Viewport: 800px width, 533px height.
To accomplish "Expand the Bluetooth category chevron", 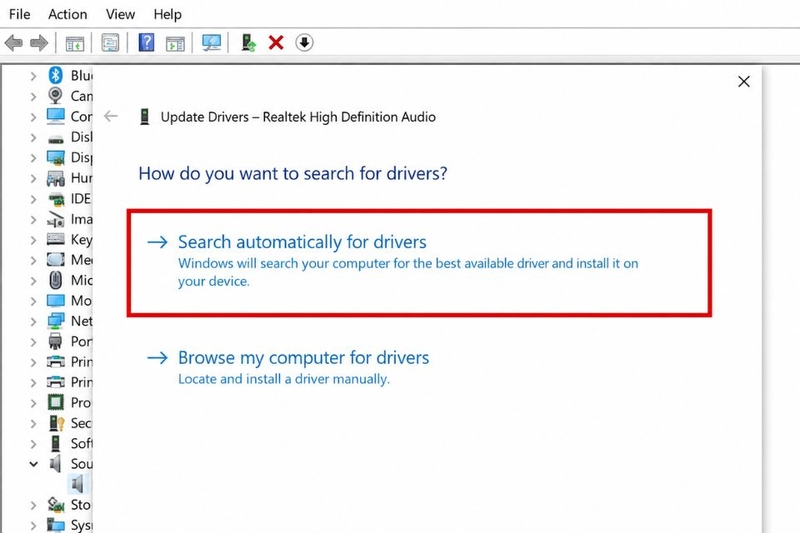I will (33, 76).
